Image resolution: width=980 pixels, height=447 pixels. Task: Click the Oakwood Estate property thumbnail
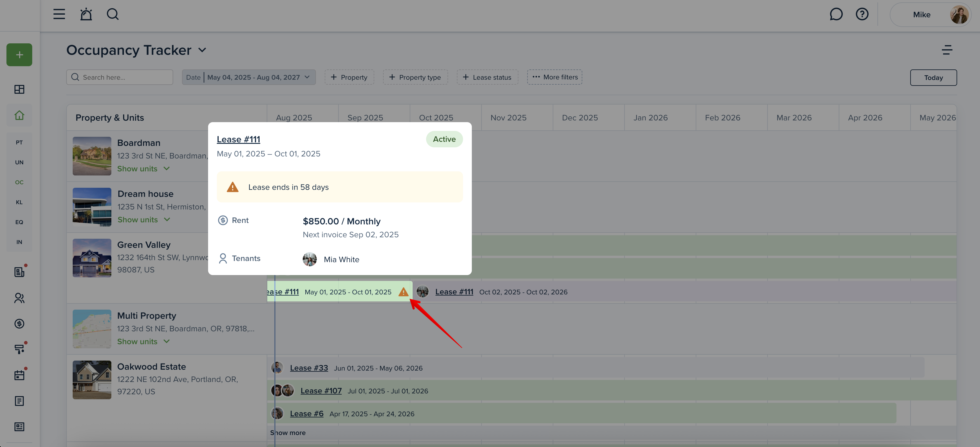(92, 380)
